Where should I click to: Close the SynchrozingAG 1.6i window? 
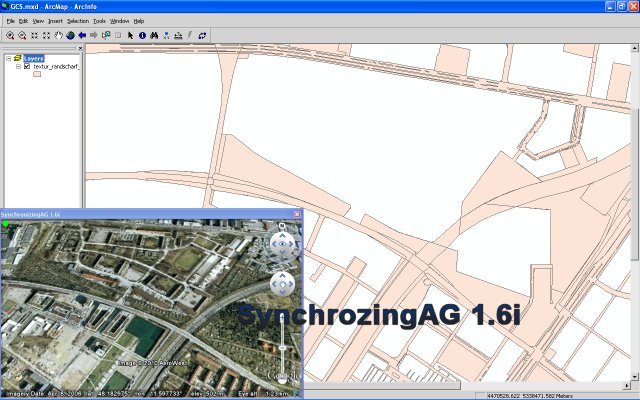coord(297,214)
